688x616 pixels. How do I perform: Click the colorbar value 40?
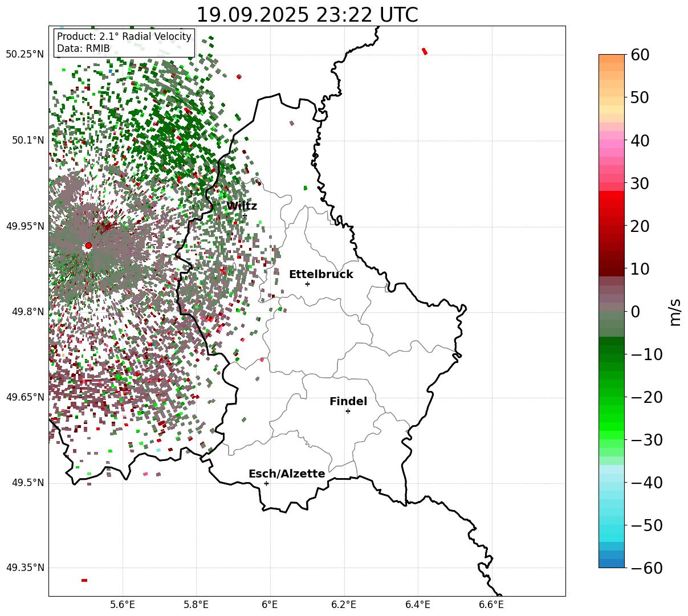639,140
